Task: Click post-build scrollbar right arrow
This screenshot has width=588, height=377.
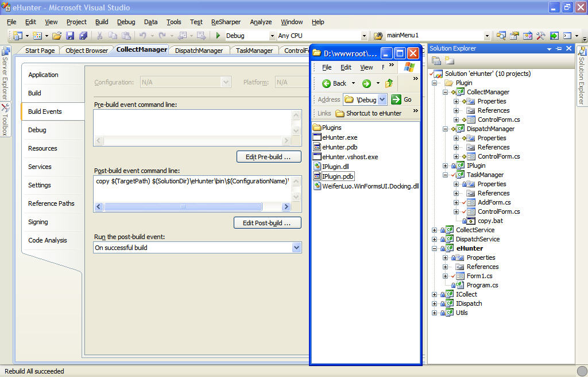Action: [x=286, y=206]
